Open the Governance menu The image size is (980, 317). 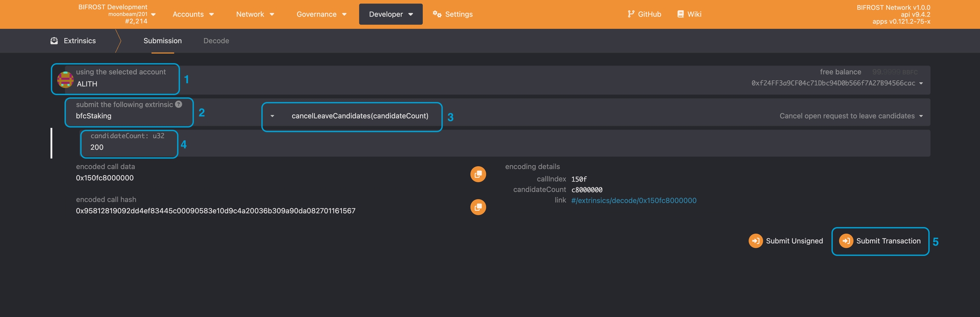pos(321,14)
